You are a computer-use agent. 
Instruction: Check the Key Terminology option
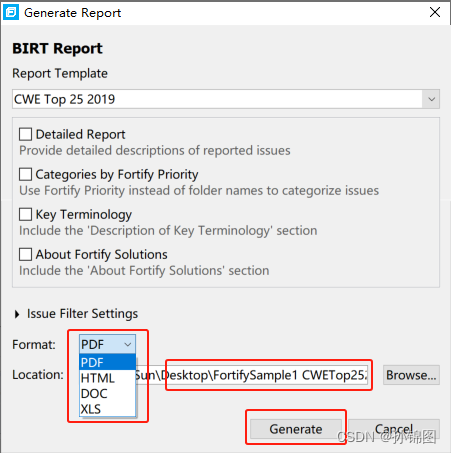pos(25,214)
